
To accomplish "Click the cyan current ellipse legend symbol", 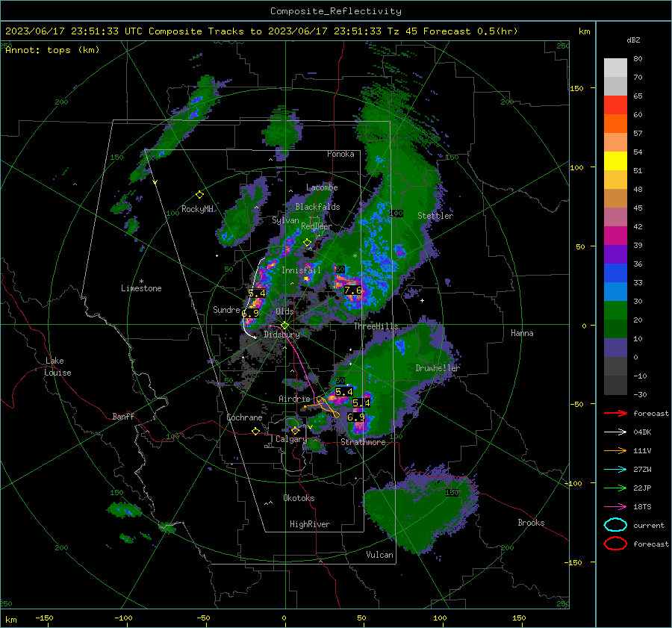I will [x=615, y=525].
